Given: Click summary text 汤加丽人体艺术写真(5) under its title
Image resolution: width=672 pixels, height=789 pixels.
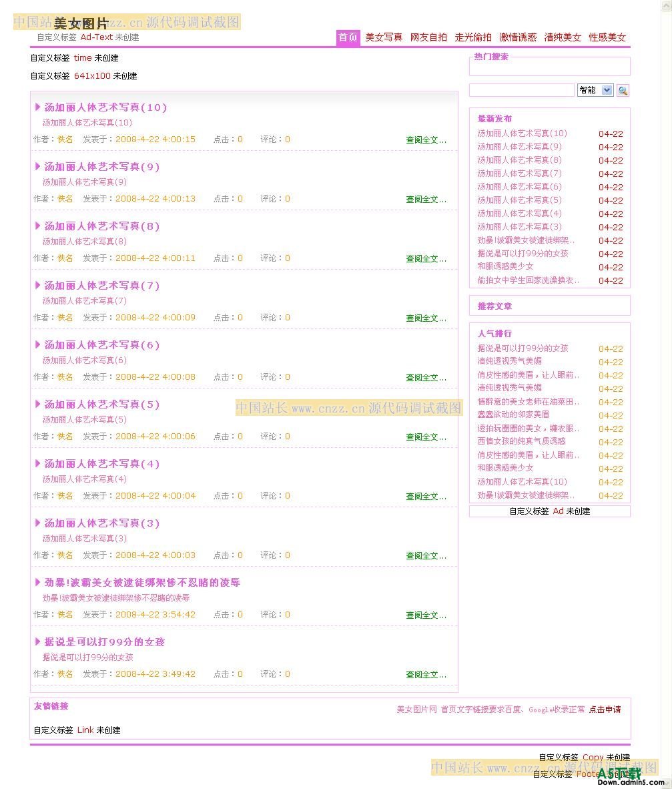Looking at the screenshot, I should 85,419.
